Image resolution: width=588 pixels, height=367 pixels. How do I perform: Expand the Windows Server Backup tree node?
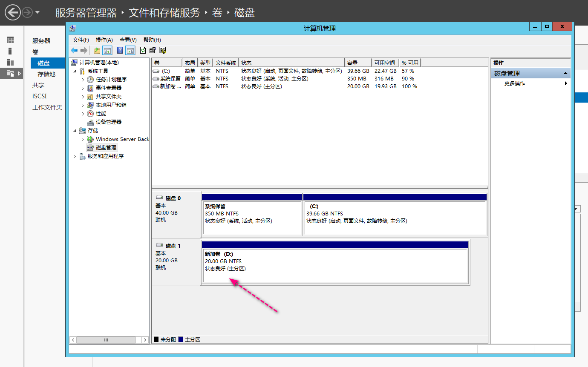click(x=83, y=139)
